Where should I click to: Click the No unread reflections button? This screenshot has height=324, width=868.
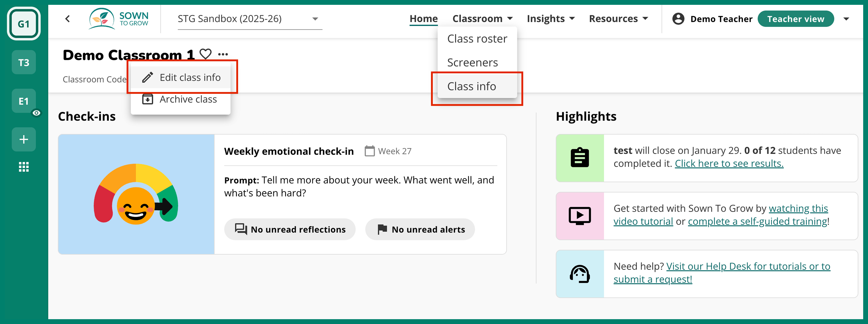[x=290, y=229]
